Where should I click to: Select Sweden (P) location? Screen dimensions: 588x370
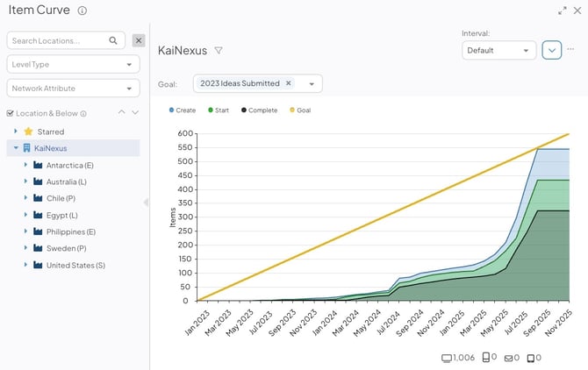[x=67, y=248]
